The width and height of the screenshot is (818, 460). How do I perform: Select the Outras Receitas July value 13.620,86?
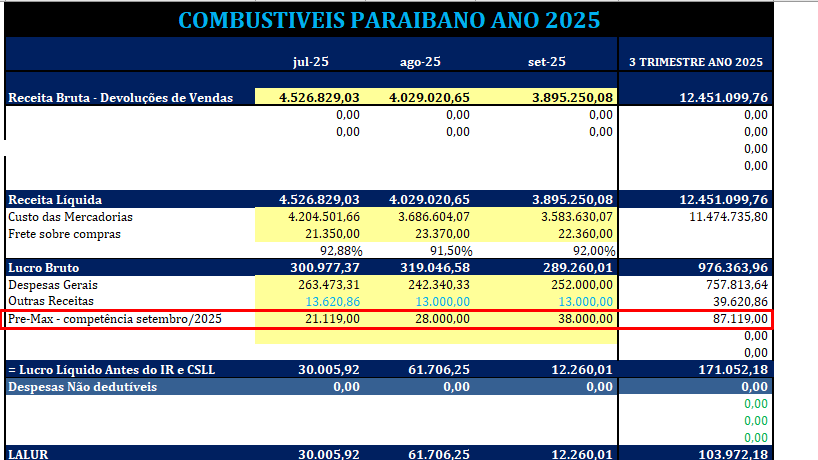coord(327,301)
